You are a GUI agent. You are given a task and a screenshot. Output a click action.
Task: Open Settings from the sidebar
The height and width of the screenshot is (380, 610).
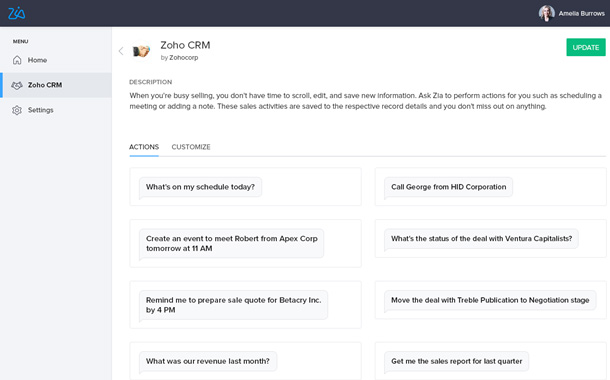point(56,110)
